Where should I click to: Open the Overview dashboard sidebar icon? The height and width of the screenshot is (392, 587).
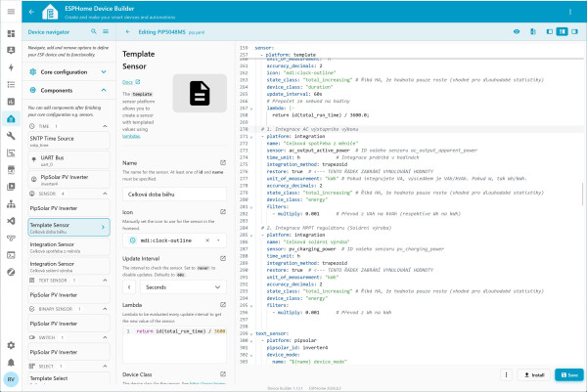coord(11,33)
